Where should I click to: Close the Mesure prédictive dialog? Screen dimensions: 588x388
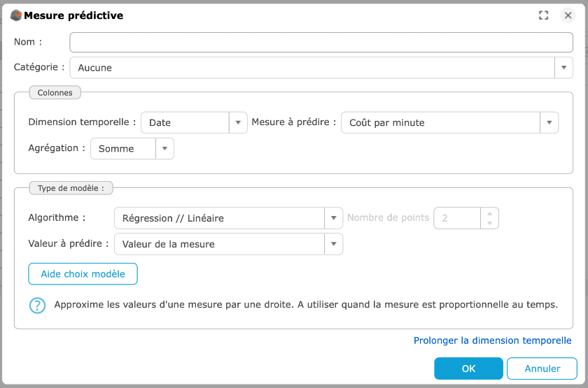point(568,15)
